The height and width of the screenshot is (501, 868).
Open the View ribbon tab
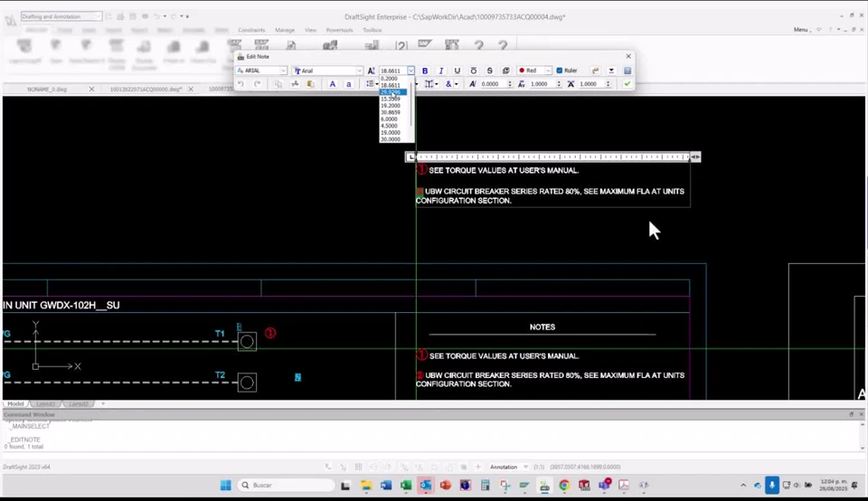(x=310, y=30)
